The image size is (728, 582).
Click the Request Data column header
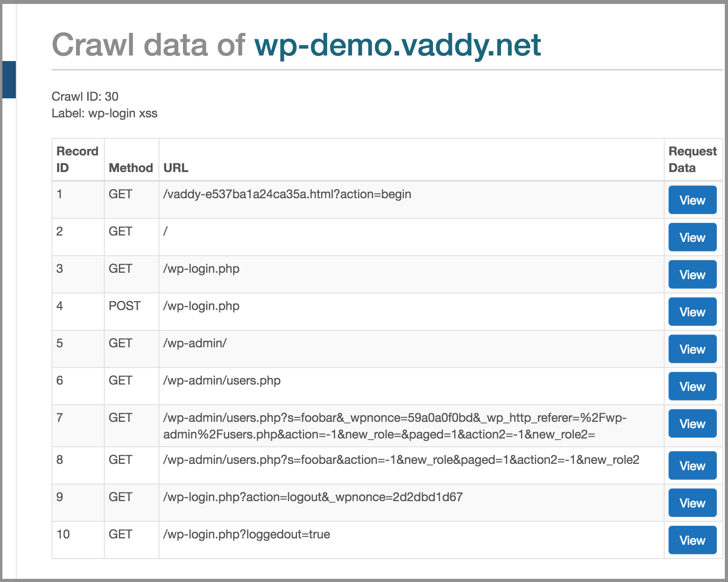click(x=692, y=159)
